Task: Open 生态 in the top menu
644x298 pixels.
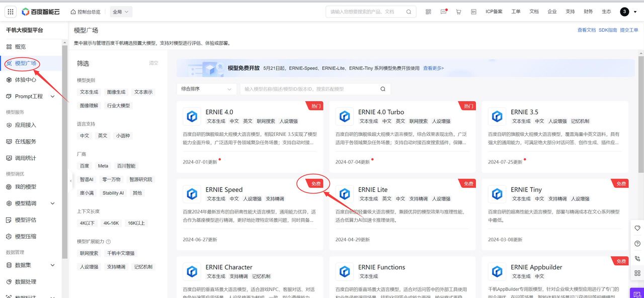Action: (x=606, y=12)
